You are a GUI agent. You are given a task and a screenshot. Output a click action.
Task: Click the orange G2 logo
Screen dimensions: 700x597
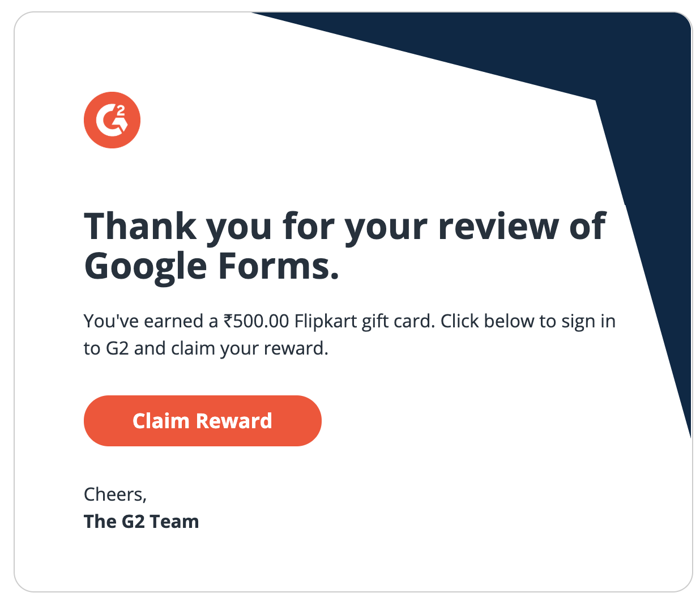pos(112,120)
